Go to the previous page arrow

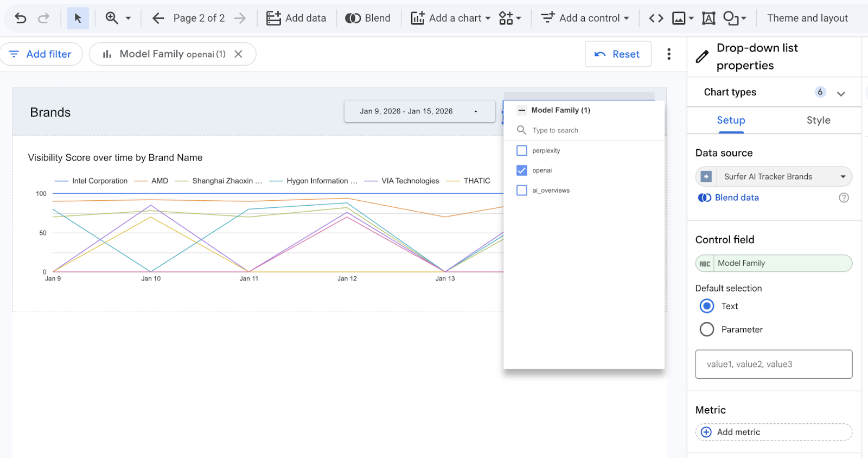click(x=158, y=18)
